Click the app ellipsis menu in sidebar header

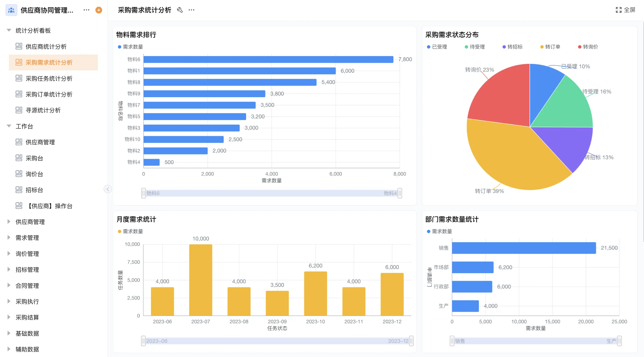point(86,10)
